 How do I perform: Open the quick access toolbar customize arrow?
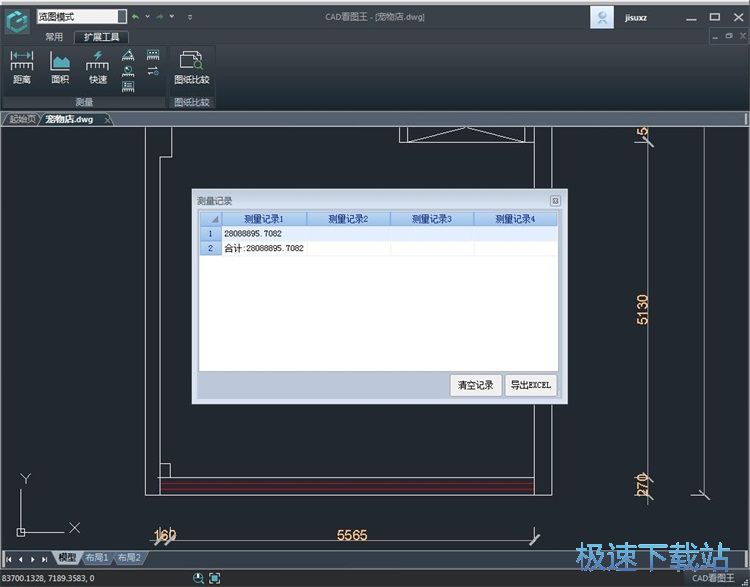(x=190, y=17)
